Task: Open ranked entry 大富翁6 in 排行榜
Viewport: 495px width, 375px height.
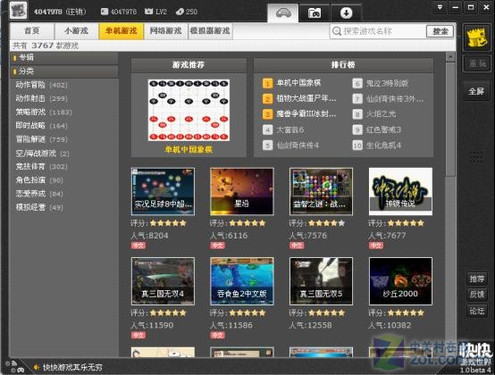Action: 290,130
